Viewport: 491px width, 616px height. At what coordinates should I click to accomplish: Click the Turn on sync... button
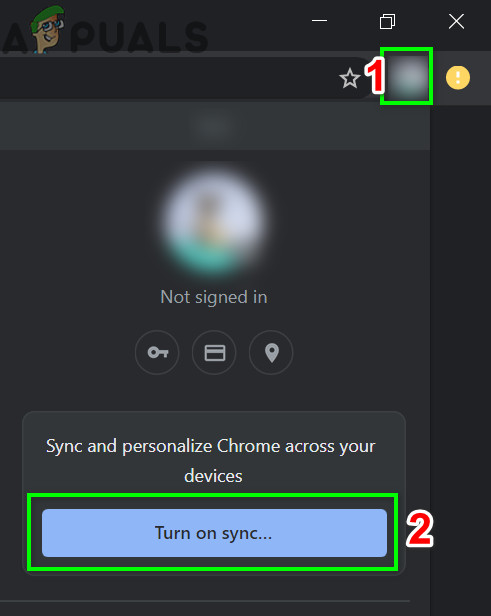click(214, 533)
